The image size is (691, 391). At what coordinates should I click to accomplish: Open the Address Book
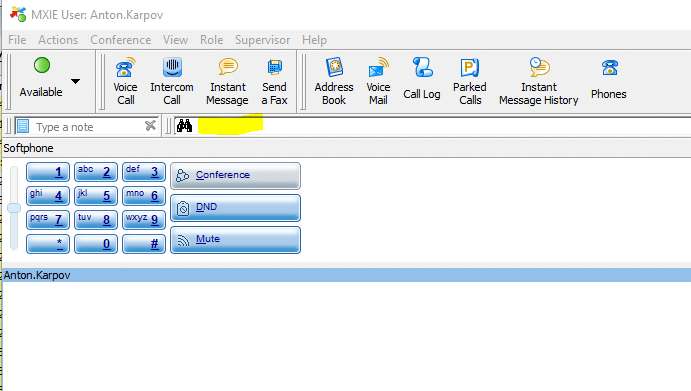(x=334, y=82)
